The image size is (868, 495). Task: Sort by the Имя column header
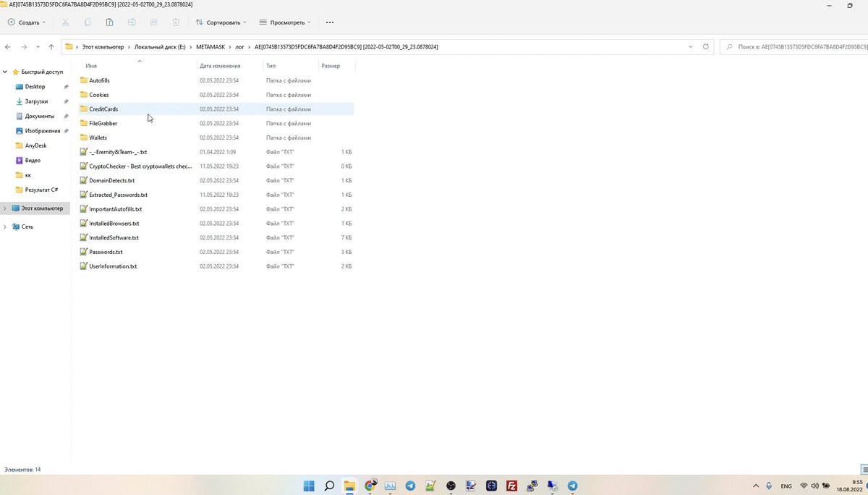point(91,66)
